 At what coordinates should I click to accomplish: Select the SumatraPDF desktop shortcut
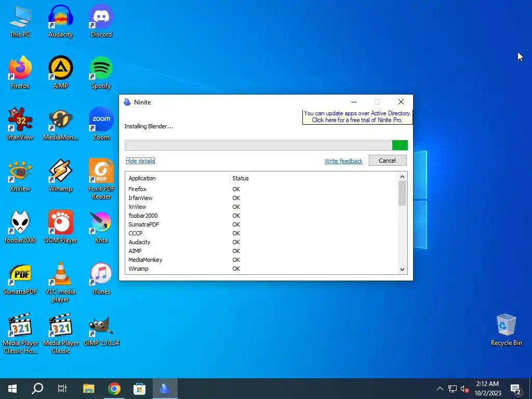(20, 278)
